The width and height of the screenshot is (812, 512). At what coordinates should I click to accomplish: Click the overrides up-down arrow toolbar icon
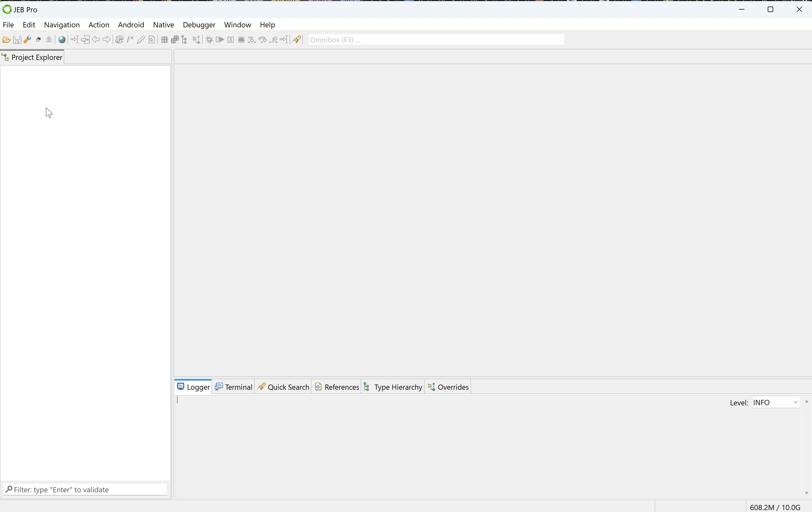pos(197,40)
